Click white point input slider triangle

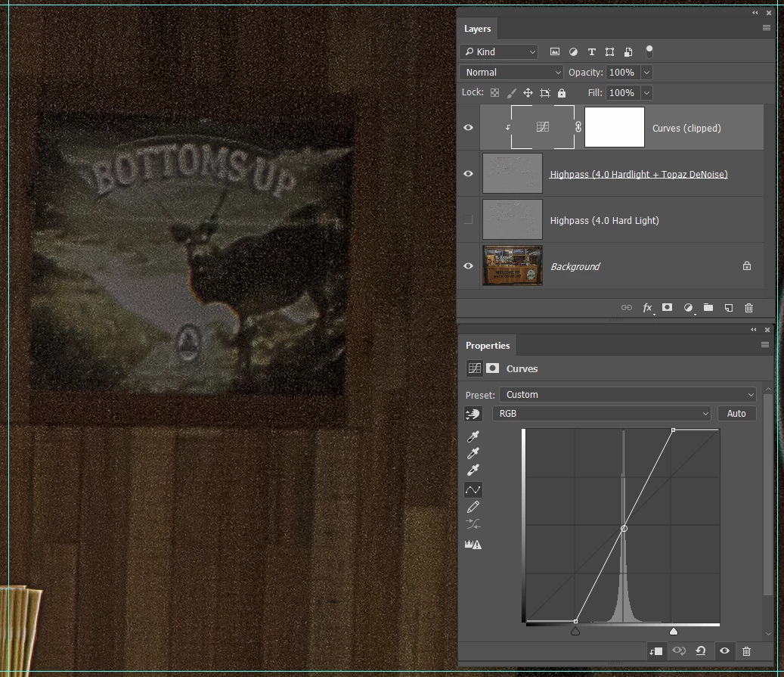tap(674, 632)
